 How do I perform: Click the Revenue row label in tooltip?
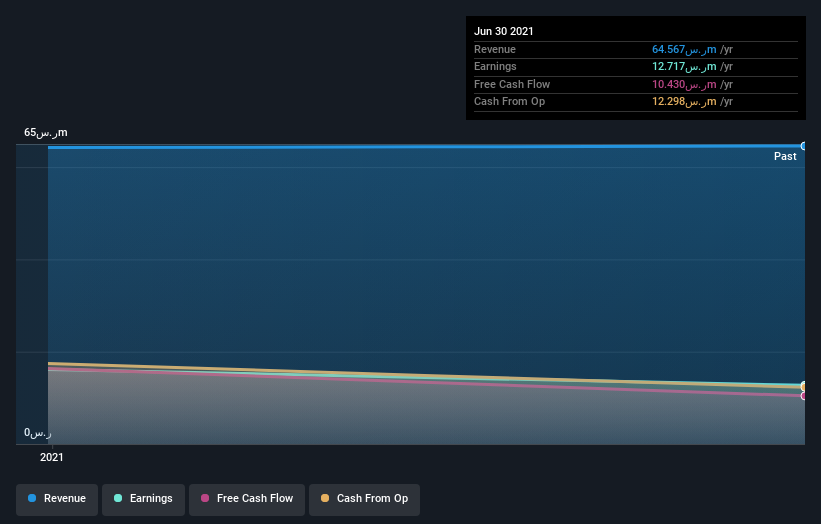coord(495,49)
